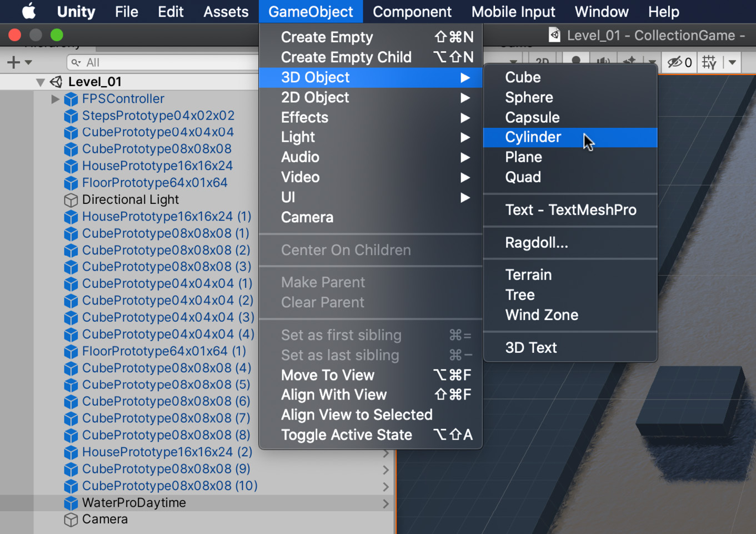756x534 pixels.
Task: Toggle hidden objects visibility in scene view
Action: pos(679,62)
